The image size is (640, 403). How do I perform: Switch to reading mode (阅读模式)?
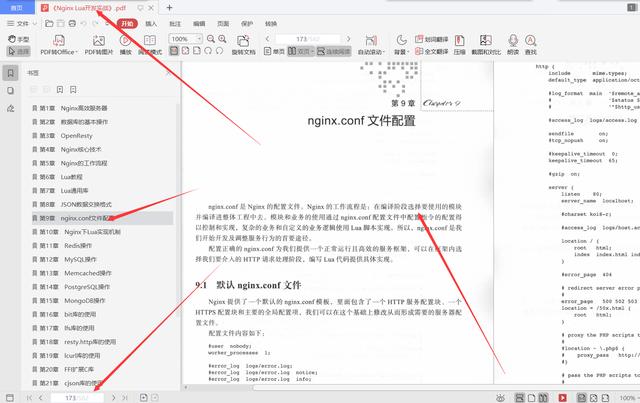(150, 45)
